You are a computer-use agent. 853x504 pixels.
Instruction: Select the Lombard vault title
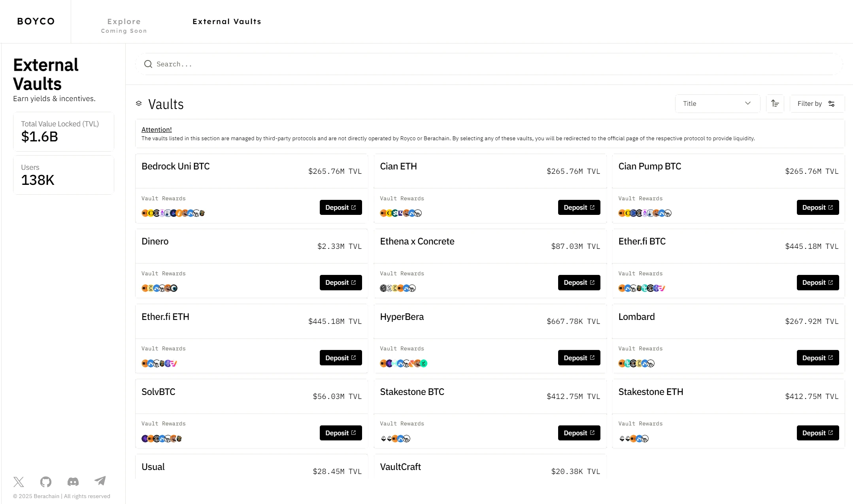[x=636, y=317]
